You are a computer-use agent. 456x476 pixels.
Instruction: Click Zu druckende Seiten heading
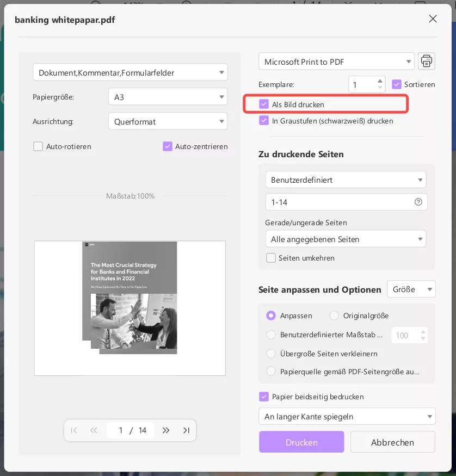click(301, 154)
